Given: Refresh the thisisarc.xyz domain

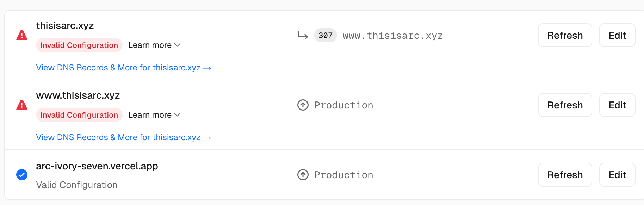Looking at the screenshot, I should pos(565,35).
